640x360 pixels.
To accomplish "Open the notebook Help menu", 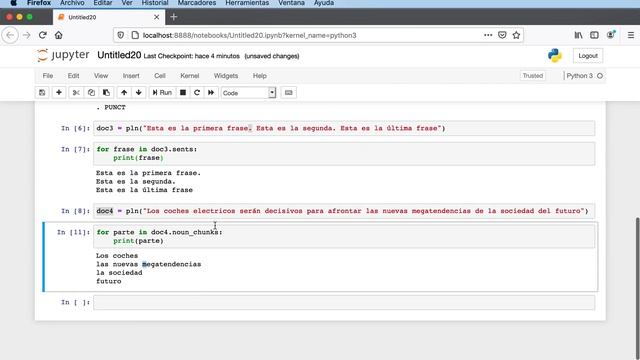I will [x=260, y=76].
